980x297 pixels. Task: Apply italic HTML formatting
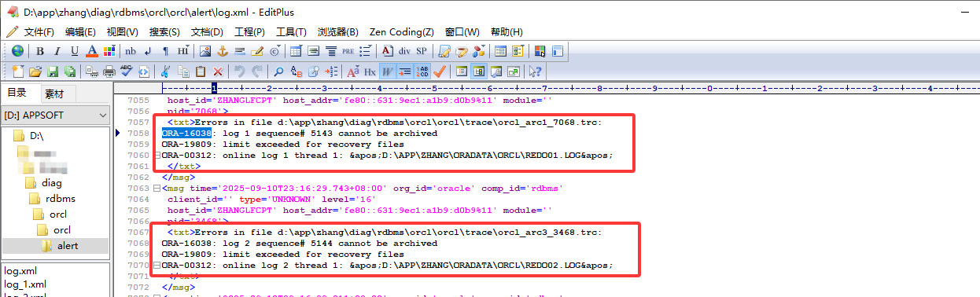(x=57, y=51)
